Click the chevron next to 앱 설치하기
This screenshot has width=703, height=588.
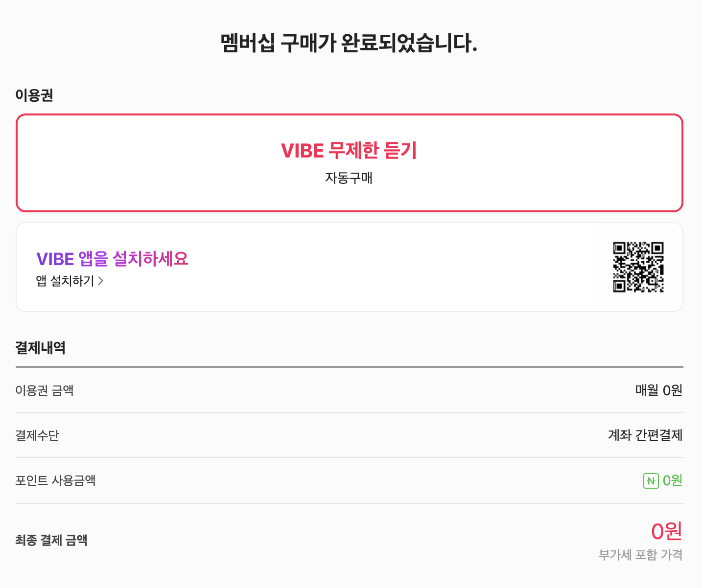101,281
